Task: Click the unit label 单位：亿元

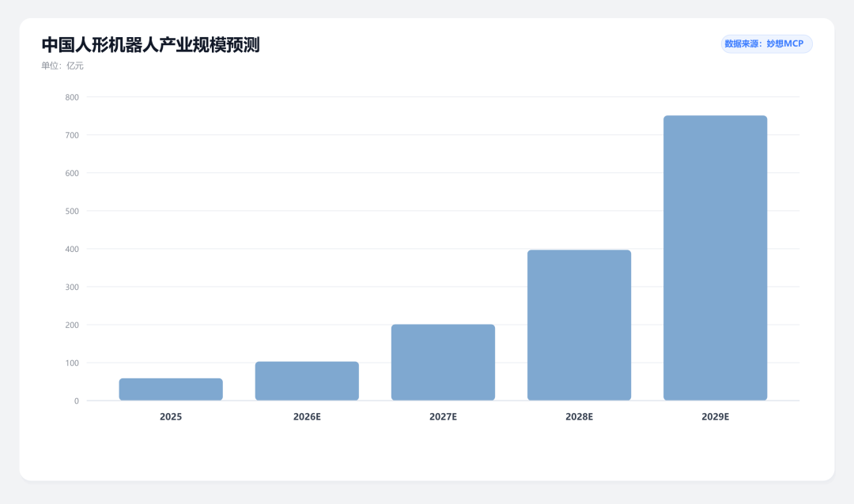Action: coord(62,66)
